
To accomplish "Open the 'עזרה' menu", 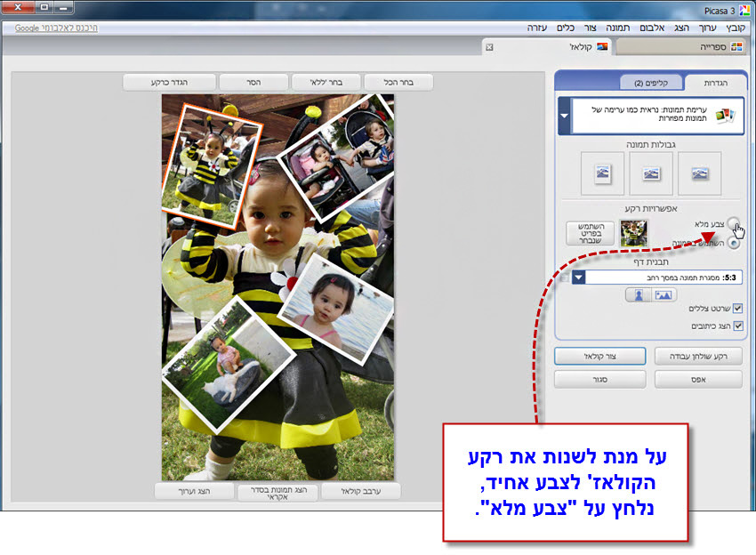I will click(536, 28).
